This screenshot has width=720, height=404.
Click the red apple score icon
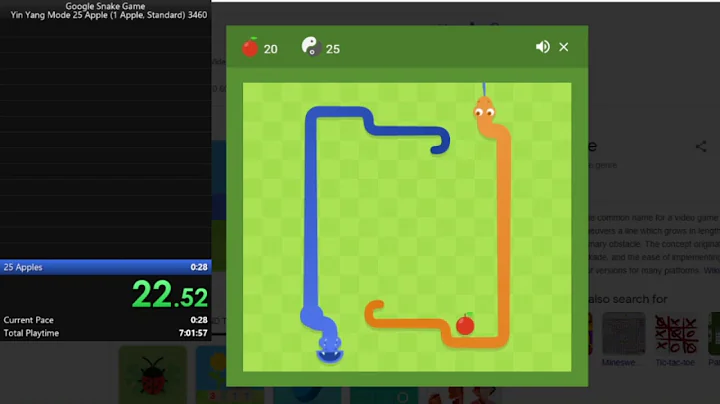250,47
